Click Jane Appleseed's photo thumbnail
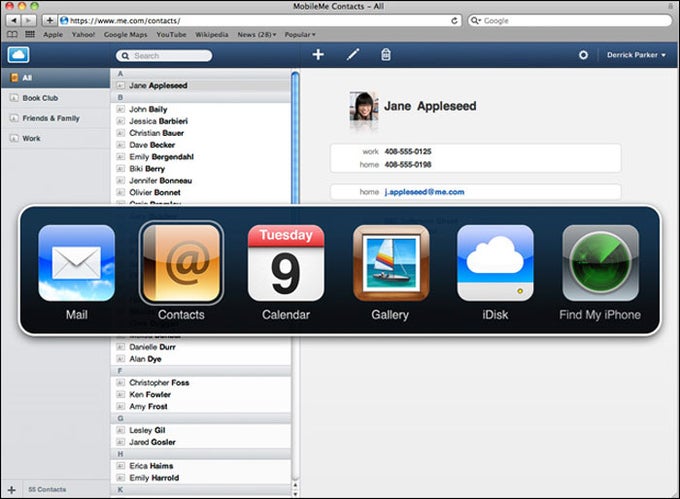The width and height of the screenshot is (680, 499). 363,106
